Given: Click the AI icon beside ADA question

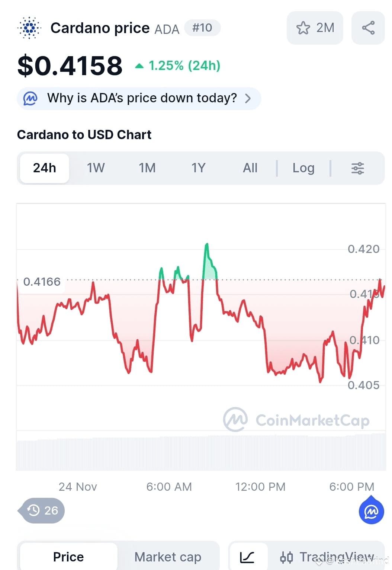Looking at the screenshot, I should (x=30, y=99).
